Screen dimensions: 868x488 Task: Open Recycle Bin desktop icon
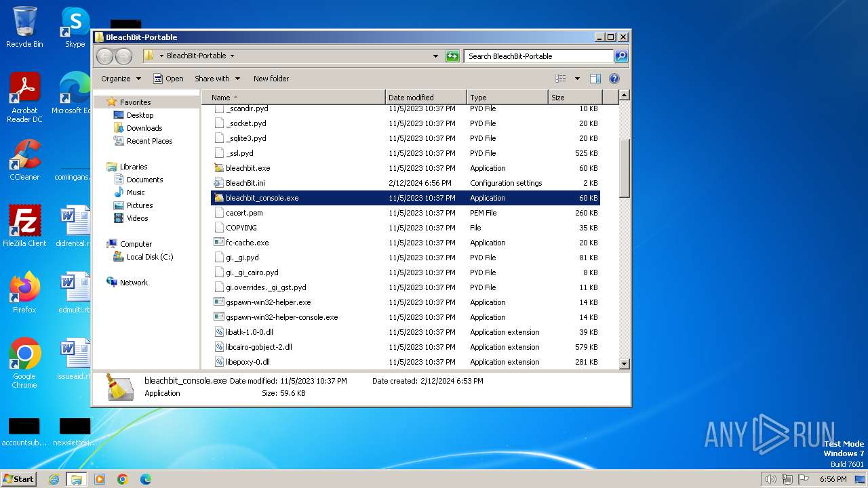click(x=24, y=28)
